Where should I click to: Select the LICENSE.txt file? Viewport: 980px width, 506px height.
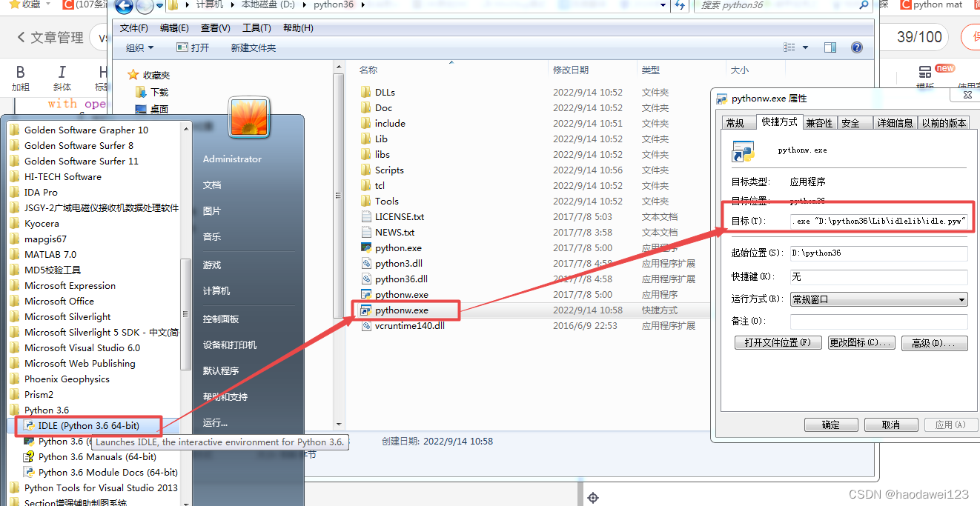pyautogui.click(x=392, y=217)
